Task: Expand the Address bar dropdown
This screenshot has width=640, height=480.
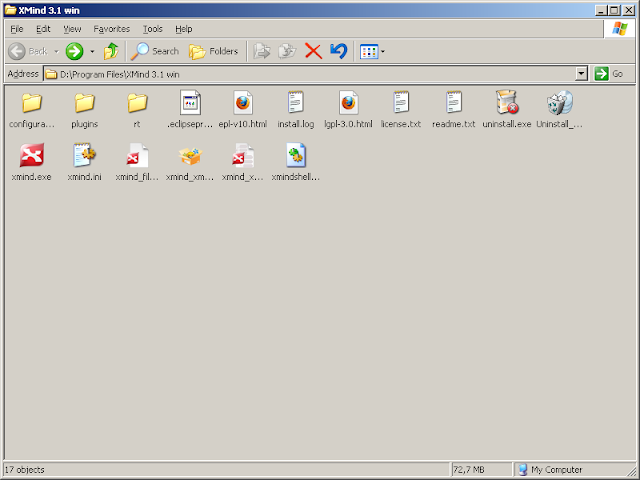Action: (x=581, y=74)
